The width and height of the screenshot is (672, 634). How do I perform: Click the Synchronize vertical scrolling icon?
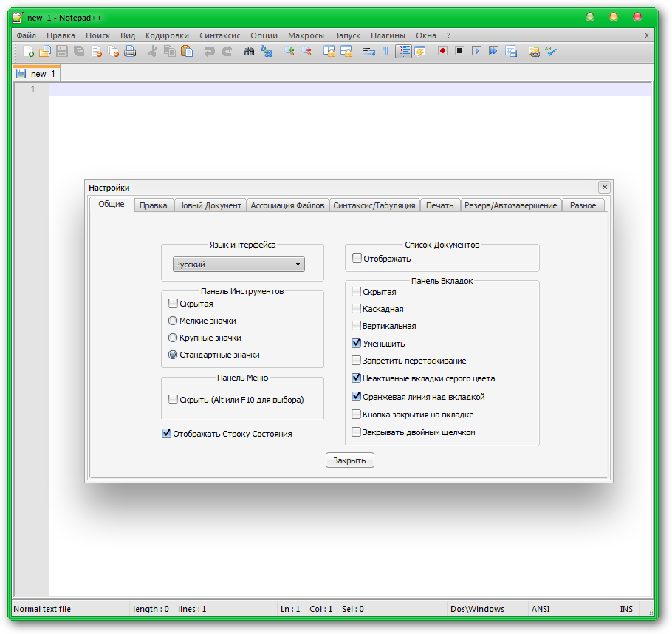[x=329, y=52]
